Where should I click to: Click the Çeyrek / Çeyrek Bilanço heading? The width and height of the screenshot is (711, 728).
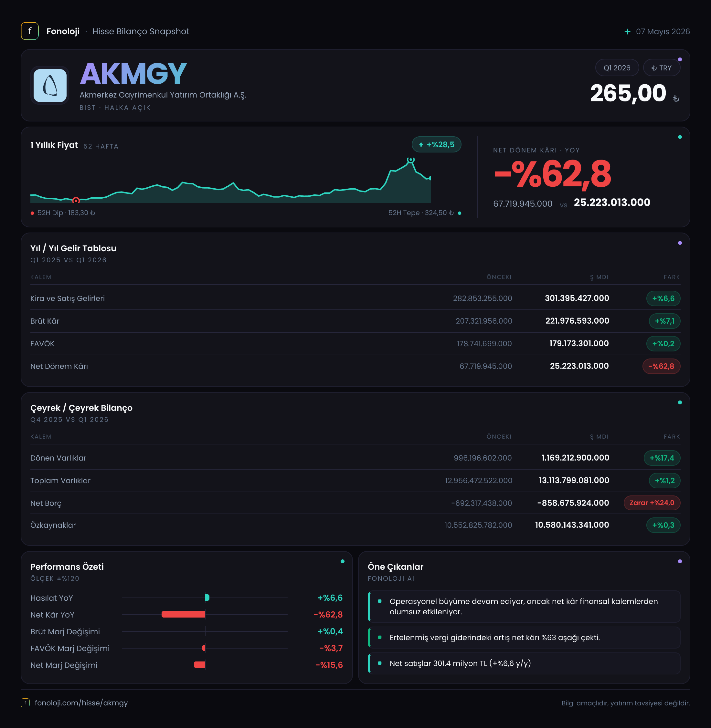pyautogui.click(x=81, y=408)
